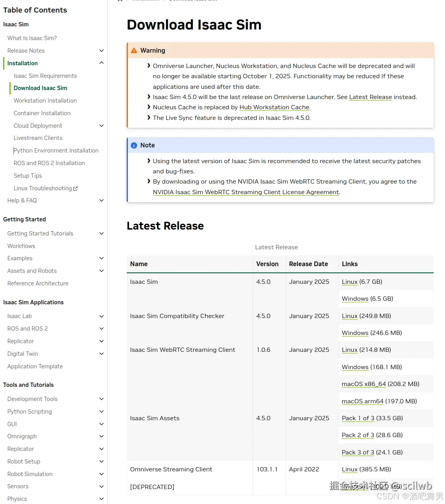Click the Isaac Sim sidebar heading
This screenshot has height=504, width=445.
[16, 24]
